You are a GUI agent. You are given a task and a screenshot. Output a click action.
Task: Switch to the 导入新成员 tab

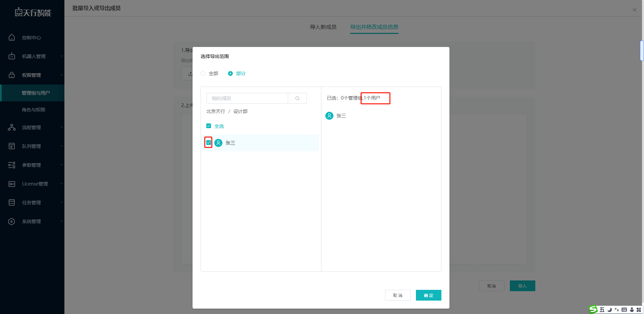[323, 27]
